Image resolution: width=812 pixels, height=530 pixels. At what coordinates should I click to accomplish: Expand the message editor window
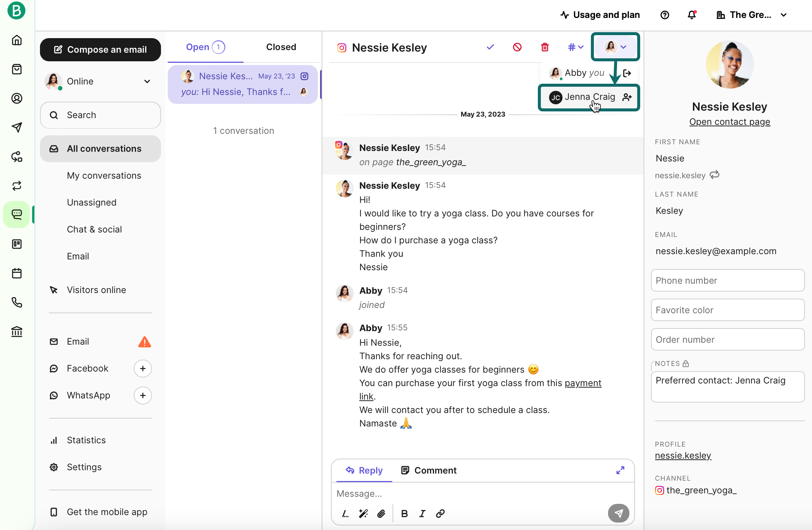(x=620, y=470)
